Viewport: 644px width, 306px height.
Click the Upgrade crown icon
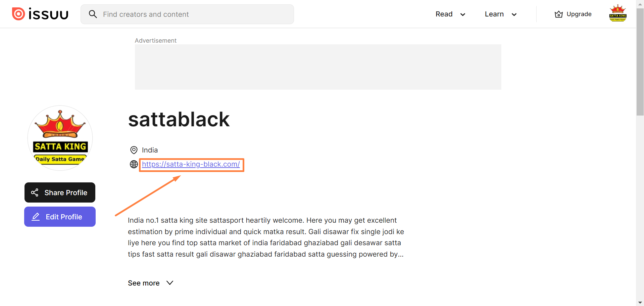click(558, 14)
